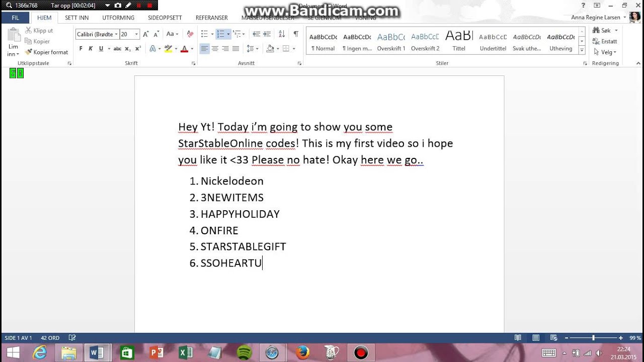Align text left

[204, 49]
